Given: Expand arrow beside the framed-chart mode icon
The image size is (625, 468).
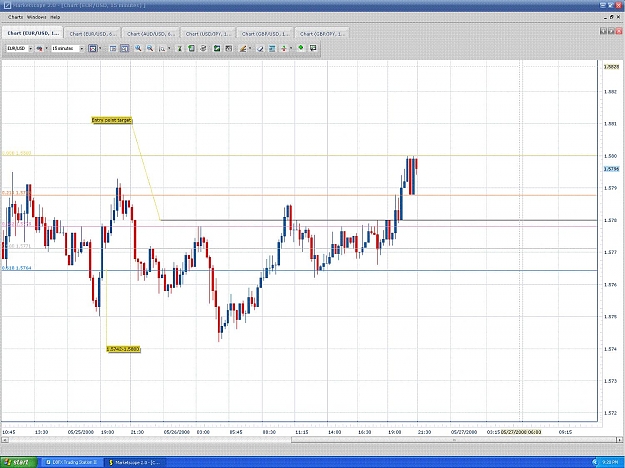Looking at the screenshot, I should (x=100, y=49).
